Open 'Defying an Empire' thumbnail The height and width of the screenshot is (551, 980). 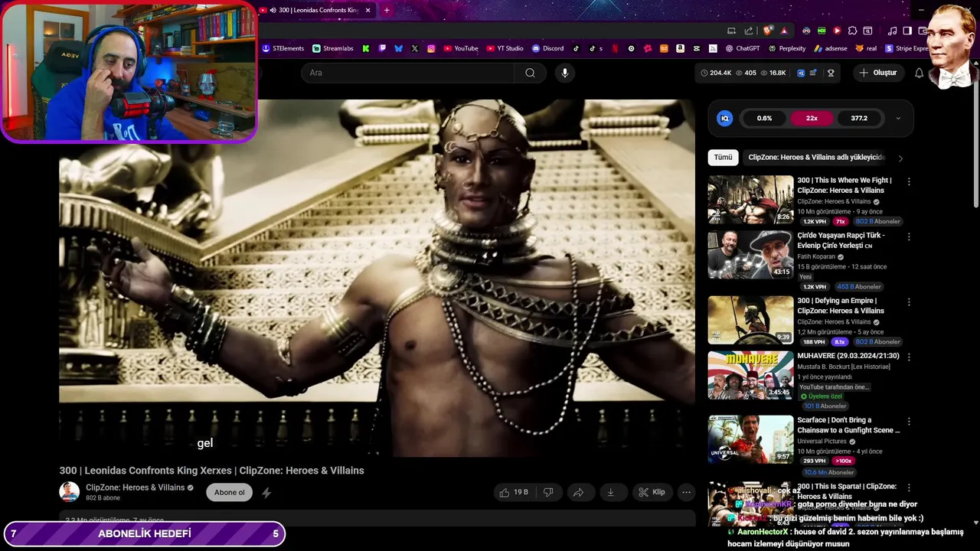750,320
